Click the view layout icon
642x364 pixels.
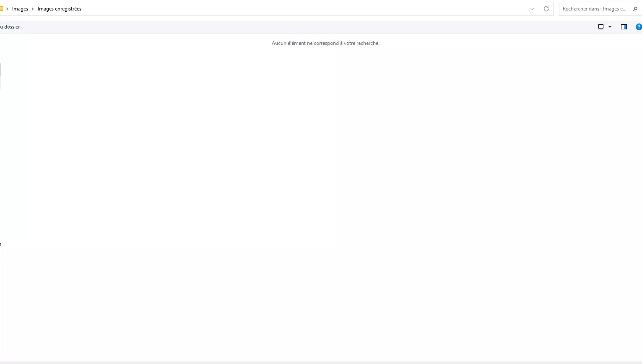tap(601, 27)
